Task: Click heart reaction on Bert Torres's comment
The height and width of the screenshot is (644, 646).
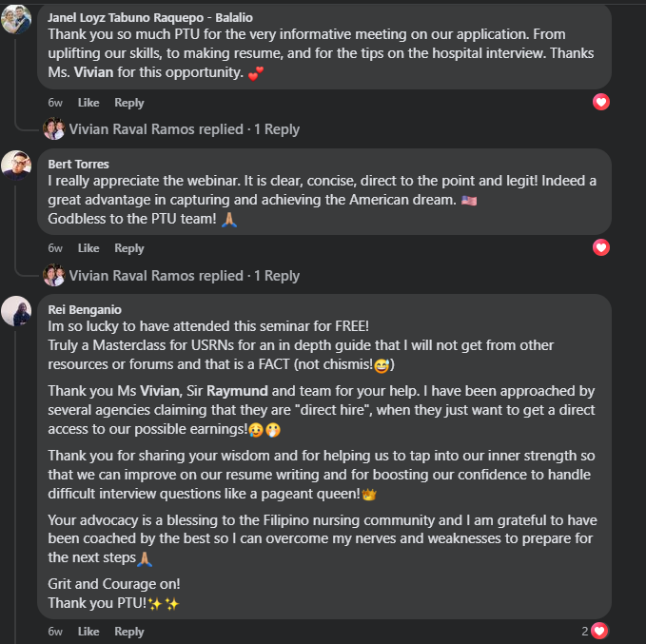Action: [x=600, y=247]
